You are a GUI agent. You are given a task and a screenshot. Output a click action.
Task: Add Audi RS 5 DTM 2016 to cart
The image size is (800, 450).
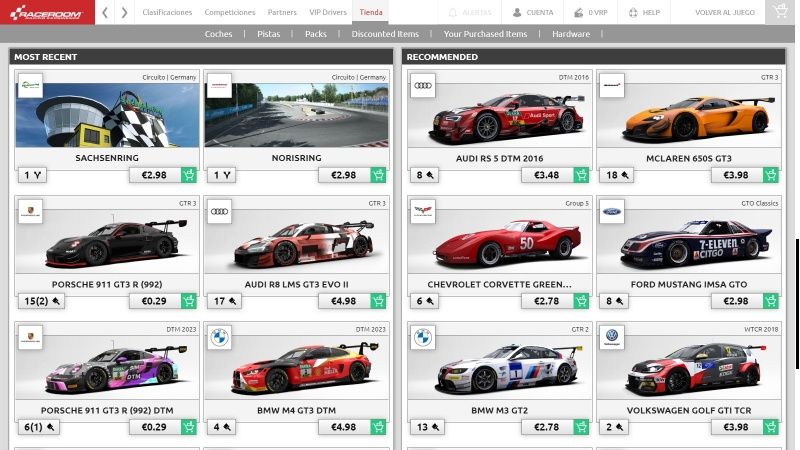coord(581,175)
